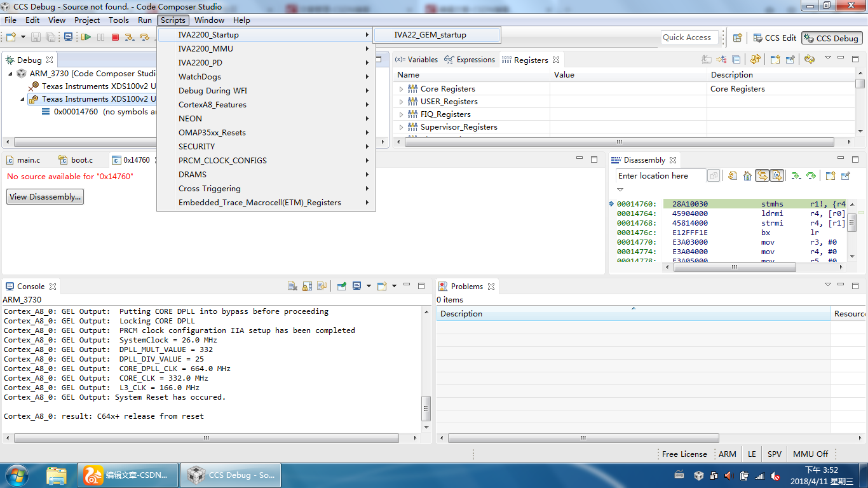Open Windows Explorer from taskbar
This screenshot has height=488, width=868.
tap(57, 475)
